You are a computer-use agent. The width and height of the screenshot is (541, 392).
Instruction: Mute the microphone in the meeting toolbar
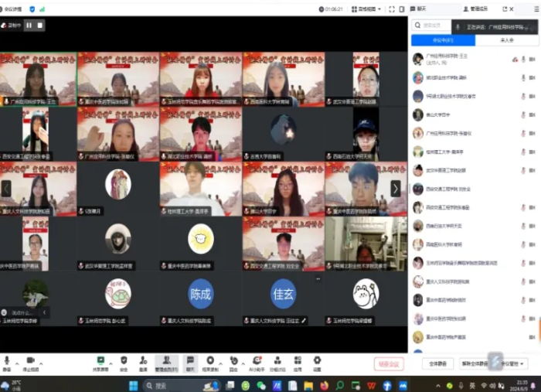[7, 361]
